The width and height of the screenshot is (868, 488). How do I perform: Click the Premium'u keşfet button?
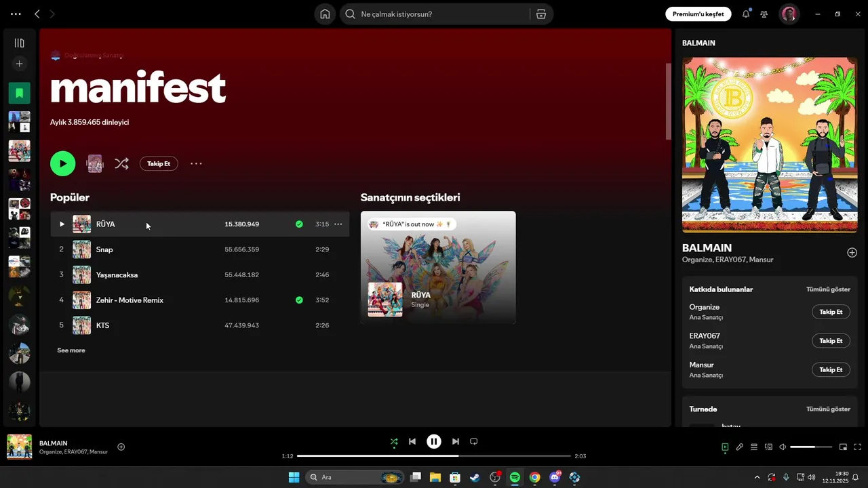(x=698, y=14)
